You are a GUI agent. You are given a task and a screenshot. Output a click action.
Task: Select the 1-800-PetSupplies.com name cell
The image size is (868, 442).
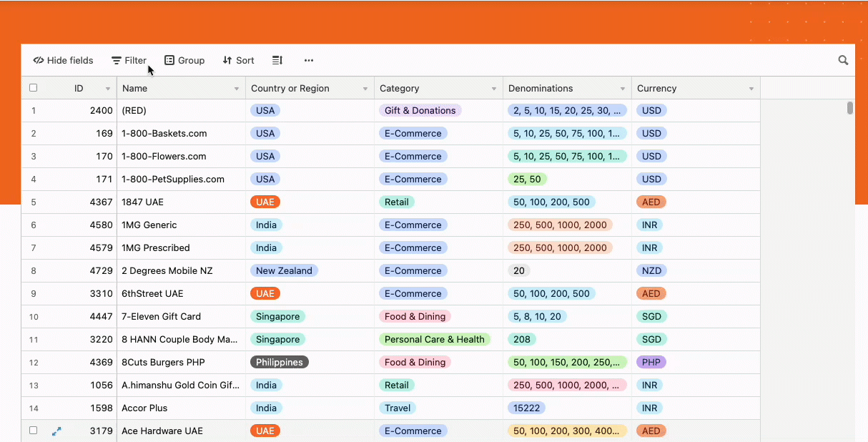(181, 180)
